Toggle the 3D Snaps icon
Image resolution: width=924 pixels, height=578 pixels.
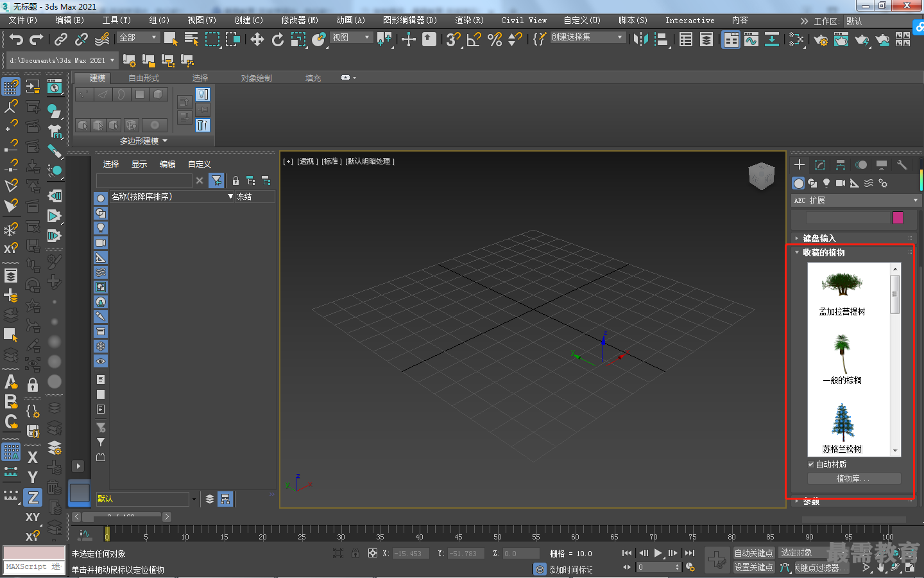[453, 40]
